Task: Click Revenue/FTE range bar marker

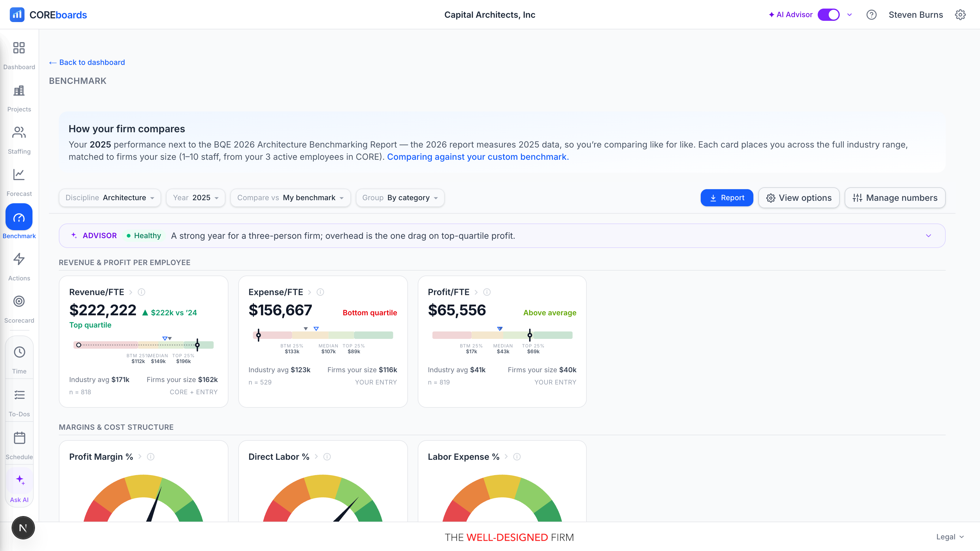Action: 197,345
